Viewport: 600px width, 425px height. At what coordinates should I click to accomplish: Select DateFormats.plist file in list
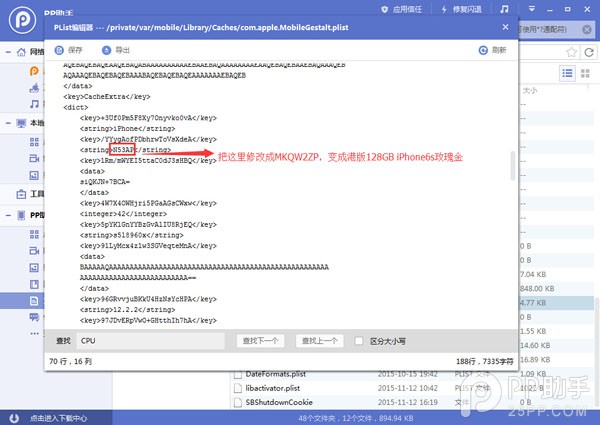pyautogui.click(x=276, y=374)
